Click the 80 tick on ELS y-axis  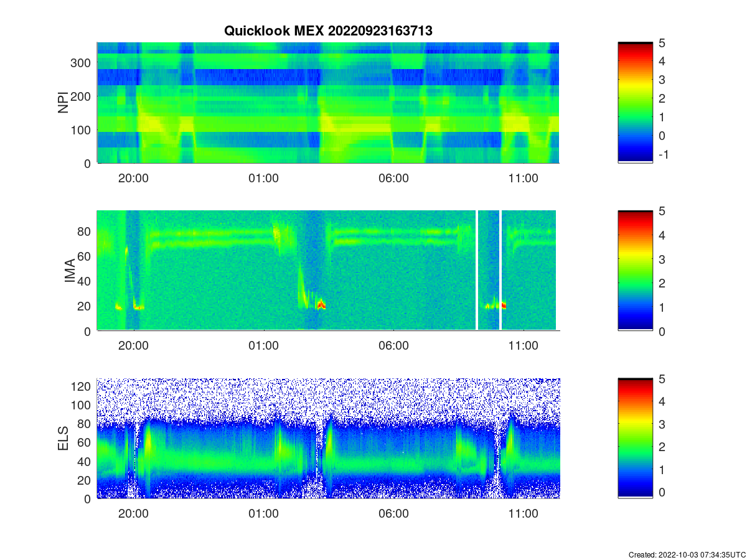[85, 424]
